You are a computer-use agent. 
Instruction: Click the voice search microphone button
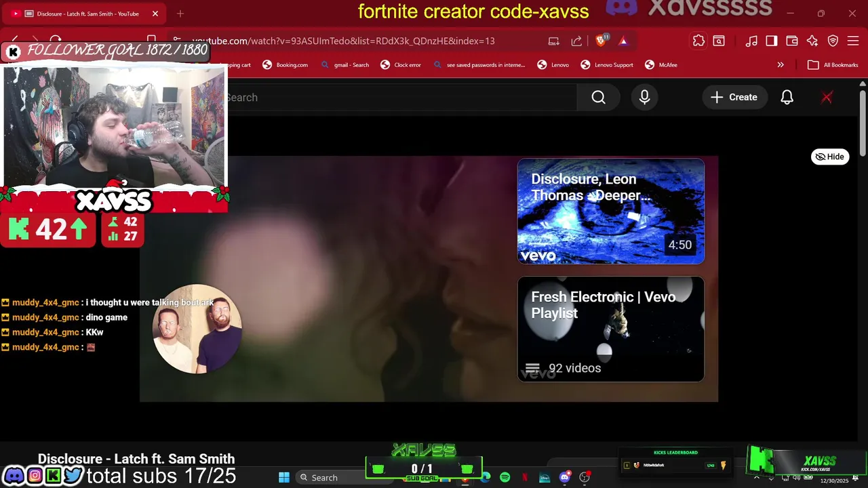pyautogui.click(x=644, y=97)
